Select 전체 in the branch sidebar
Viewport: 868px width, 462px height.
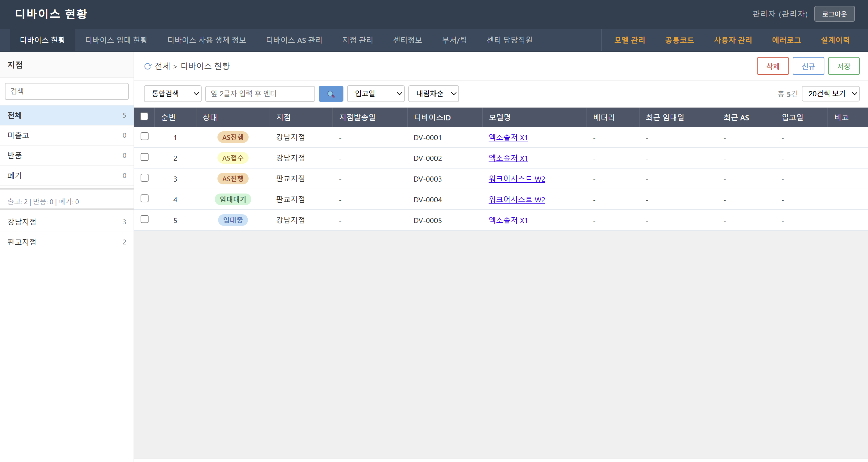(67, 116)
